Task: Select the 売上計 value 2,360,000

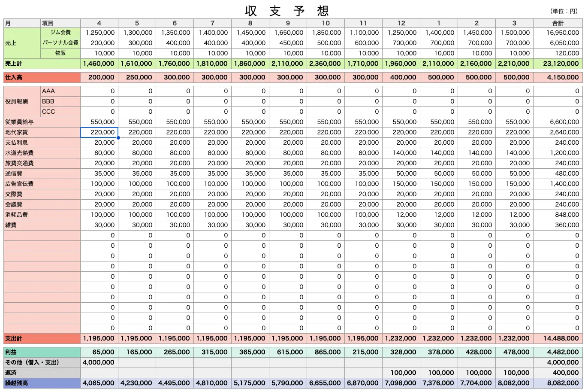Action: [x=326, y=64]
